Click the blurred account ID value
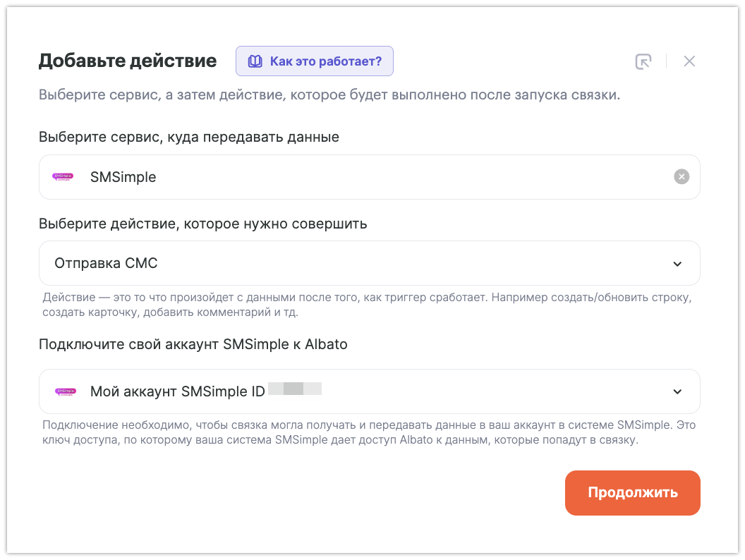 295,389
